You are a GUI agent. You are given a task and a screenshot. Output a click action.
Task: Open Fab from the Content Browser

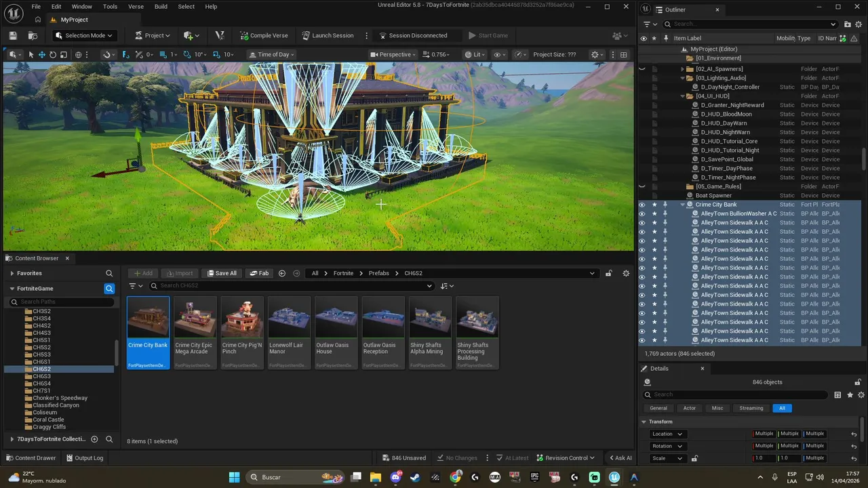(259, 273)
